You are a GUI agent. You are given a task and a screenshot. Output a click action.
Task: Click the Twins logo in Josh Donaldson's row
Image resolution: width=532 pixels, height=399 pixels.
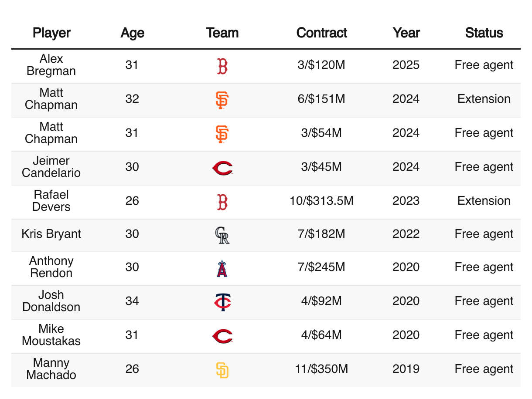tap(222, 301)
